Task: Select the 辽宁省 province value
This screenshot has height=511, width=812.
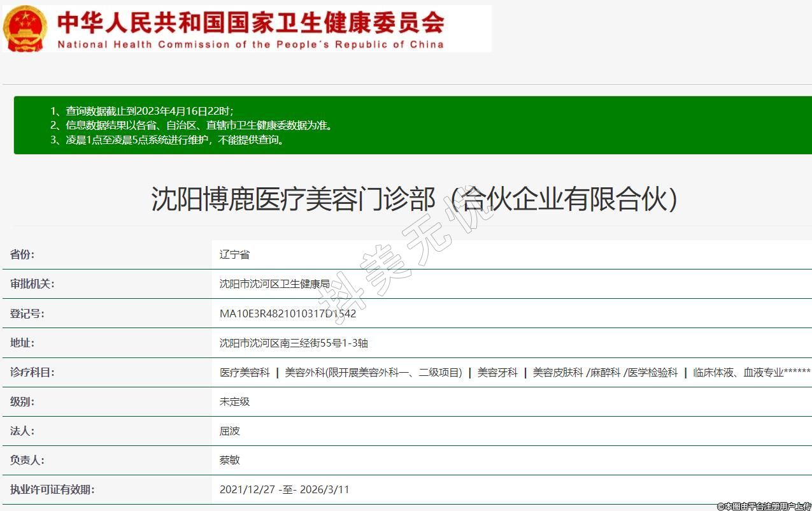Action: [x=234, y=254]
